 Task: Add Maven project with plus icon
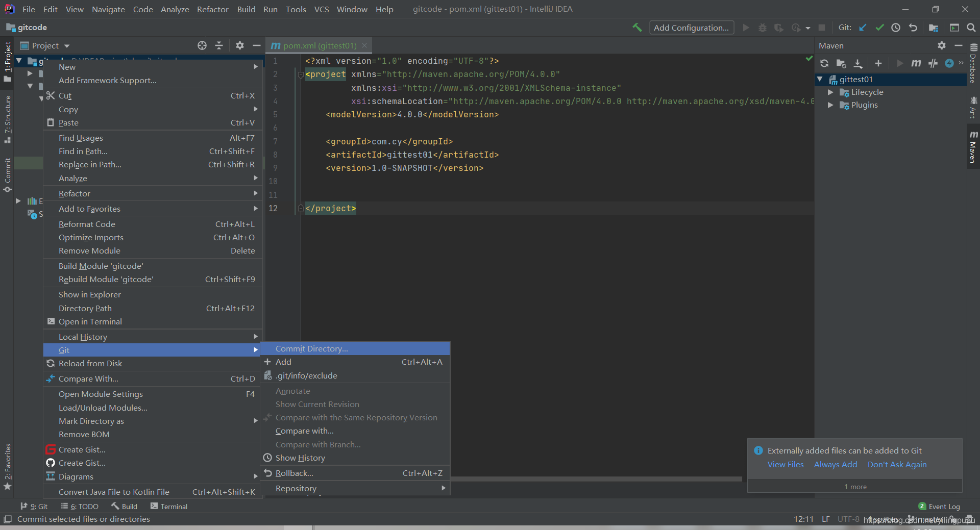[878, 63]
